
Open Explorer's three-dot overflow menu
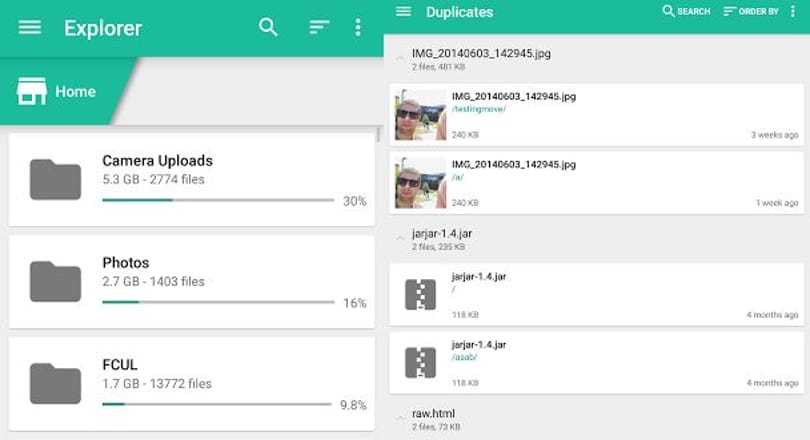click(x=357, y=27)
